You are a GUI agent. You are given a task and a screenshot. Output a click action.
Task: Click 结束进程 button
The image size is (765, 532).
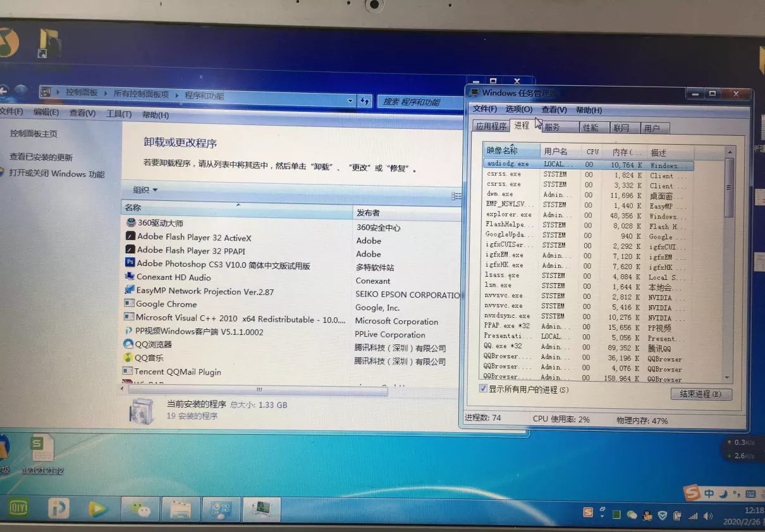click(701, 394)
